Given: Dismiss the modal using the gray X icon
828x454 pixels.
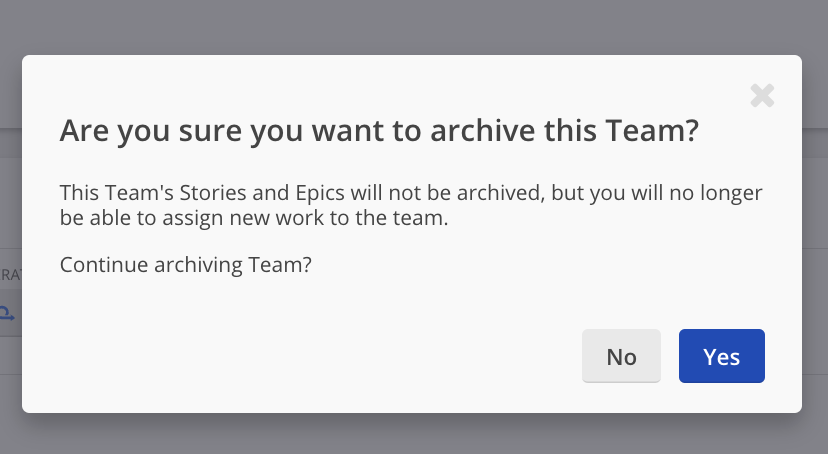Looking at the screenshot, I should [762, 96].
